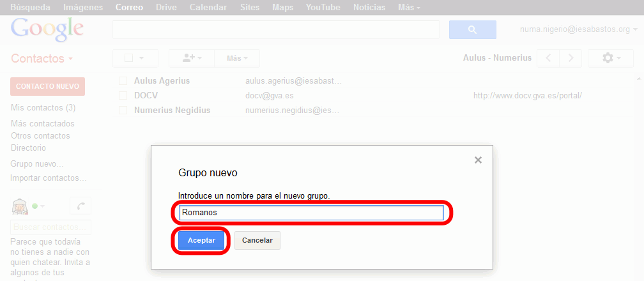Go to next contact with right arrow

pos(571,58)
